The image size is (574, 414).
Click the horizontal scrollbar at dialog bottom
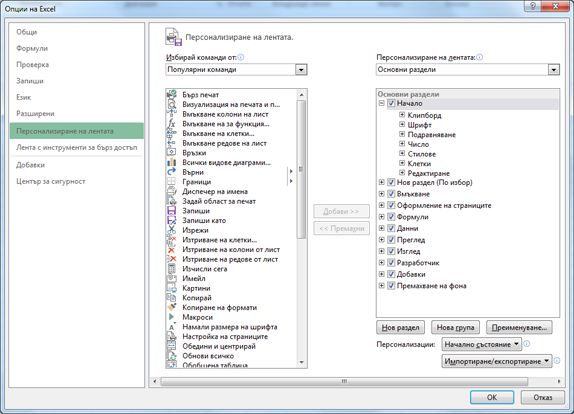(x=344, y=381)
